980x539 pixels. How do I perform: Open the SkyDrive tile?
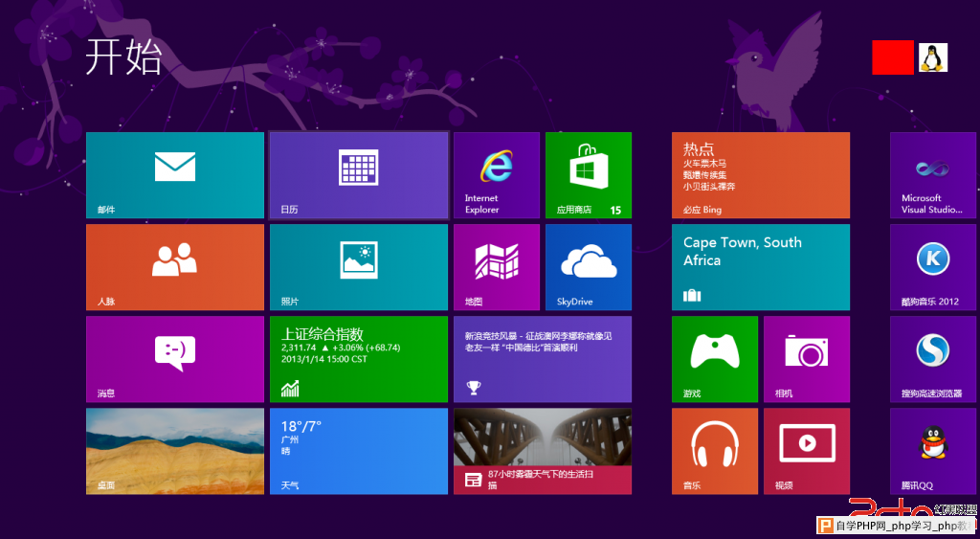tap(589, 267)
